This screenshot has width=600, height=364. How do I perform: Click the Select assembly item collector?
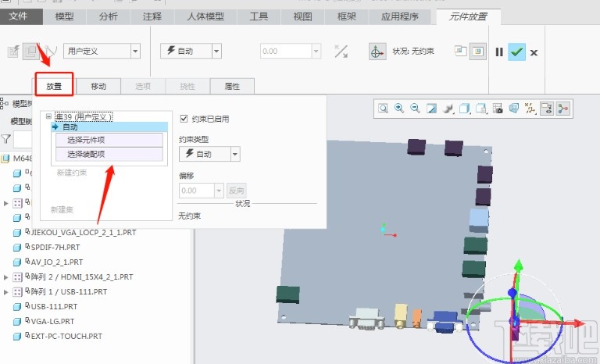(109, 154)
